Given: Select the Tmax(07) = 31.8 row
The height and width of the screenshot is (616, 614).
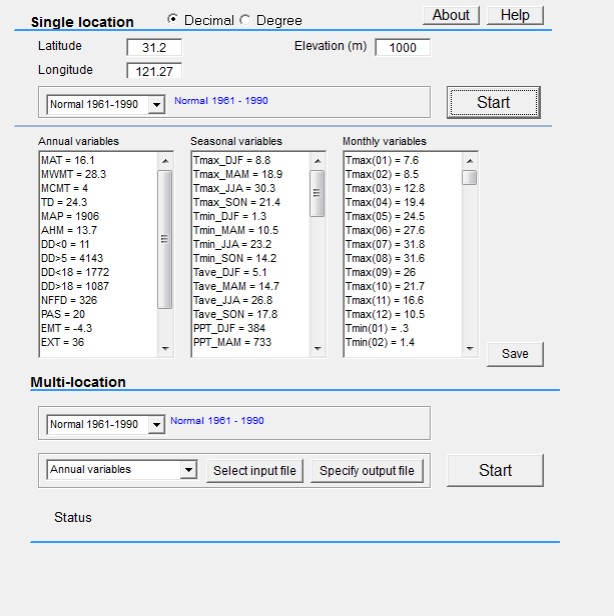Looking at the screenshot, I should [x=403, y=244].
